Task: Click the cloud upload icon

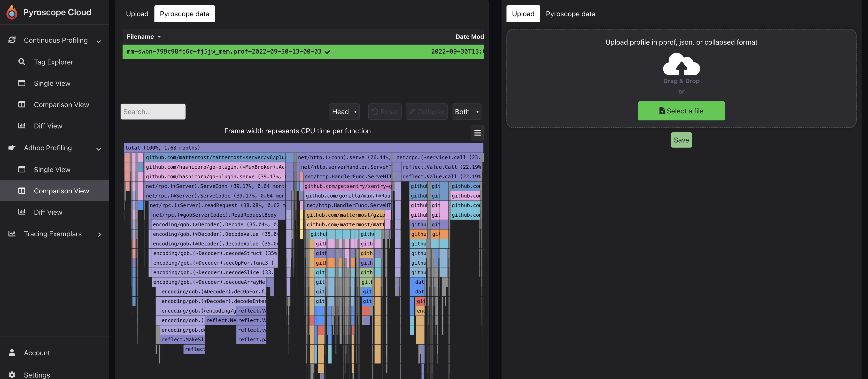Action: click(681, 64)
